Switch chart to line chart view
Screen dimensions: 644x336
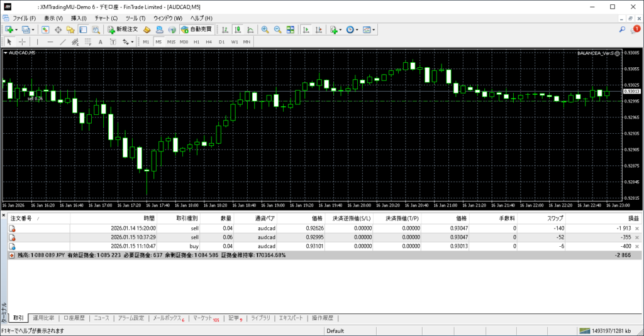click(250, 30)
